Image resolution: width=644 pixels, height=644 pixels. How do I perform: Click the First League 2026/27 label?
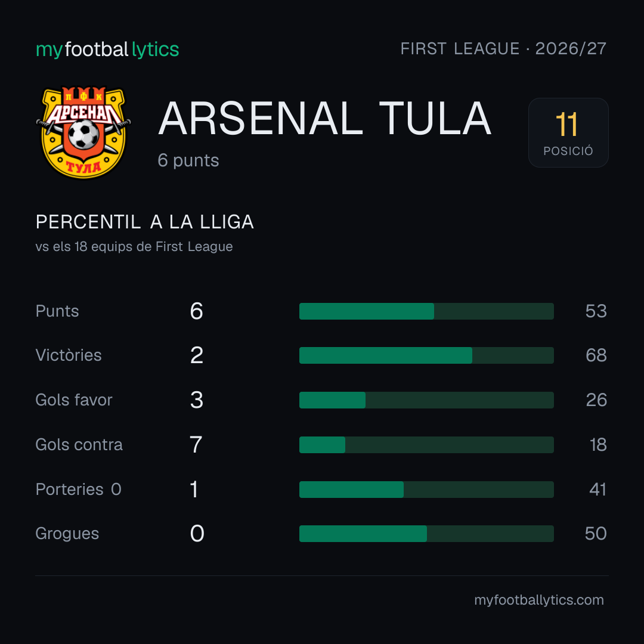pos(503,49)
